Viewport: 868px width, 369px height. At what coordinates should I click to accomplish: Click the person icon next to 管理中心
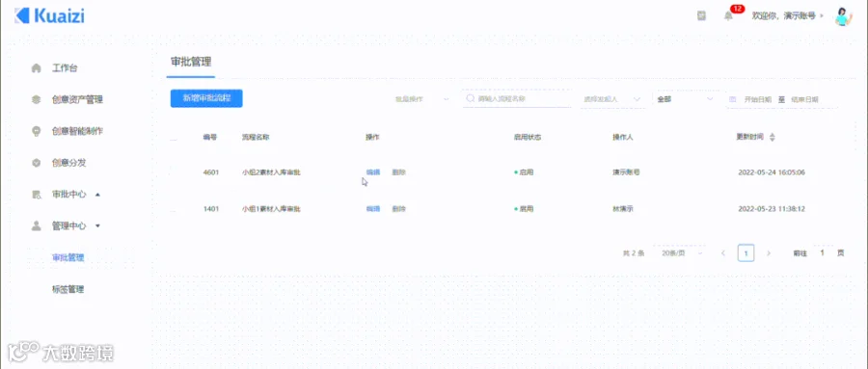pyautogui.click(x=37, y=225)
